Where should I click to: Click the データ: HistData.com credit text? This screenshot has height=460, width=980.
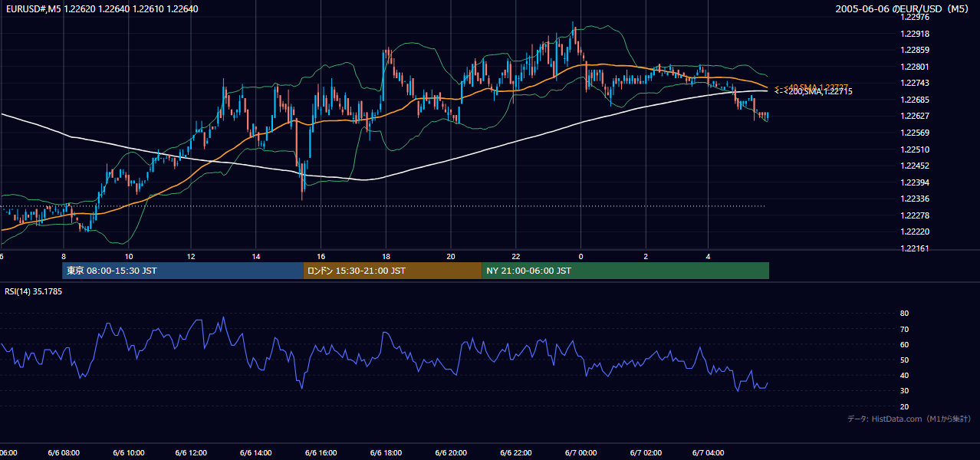909,419
